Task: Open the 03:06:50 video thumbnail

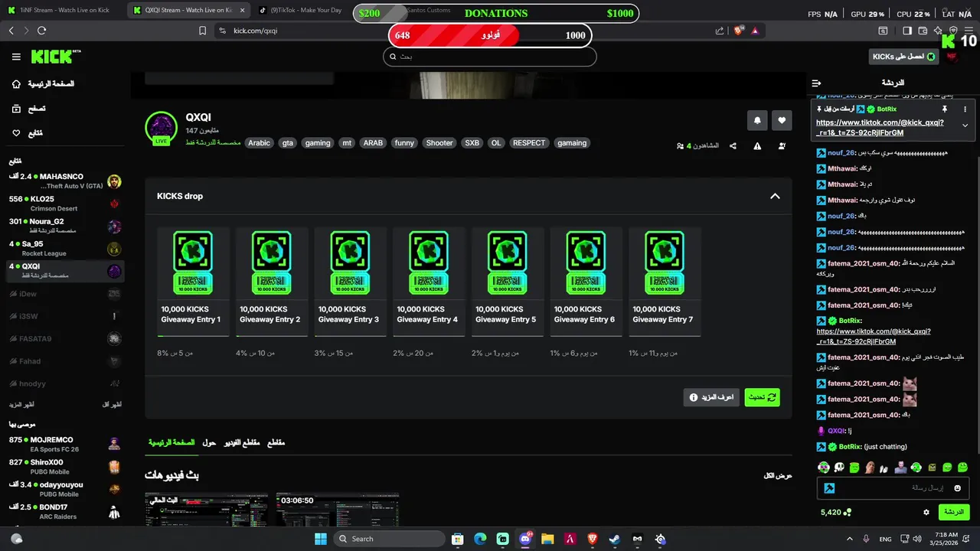Action: pyautogui.click(x=338, y=510)
